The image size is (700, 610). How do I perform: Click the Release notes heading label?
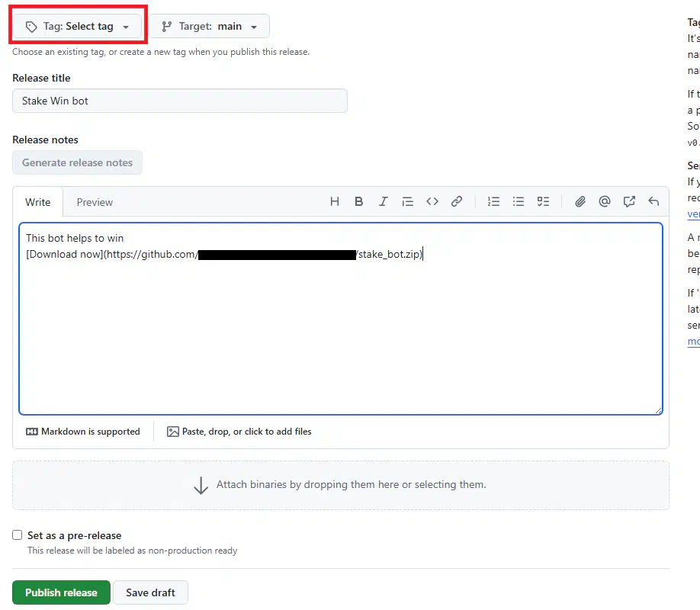[45, 140]
